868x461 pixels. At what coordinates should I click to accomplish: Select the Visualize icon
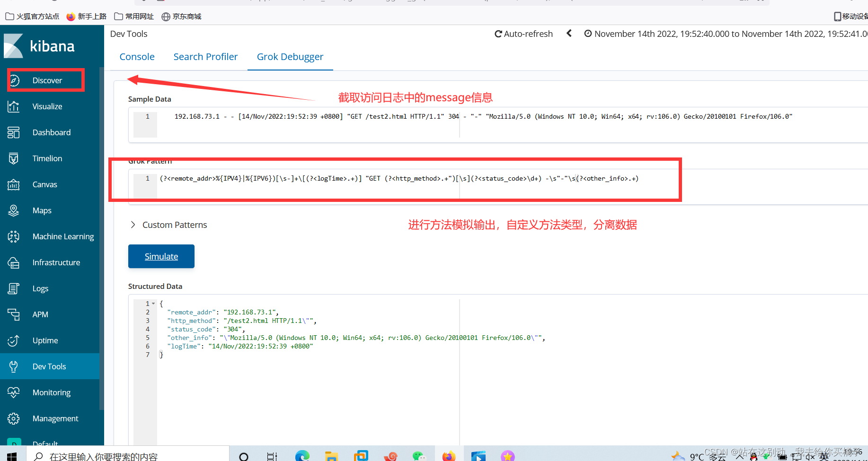[x=47, y=106]
